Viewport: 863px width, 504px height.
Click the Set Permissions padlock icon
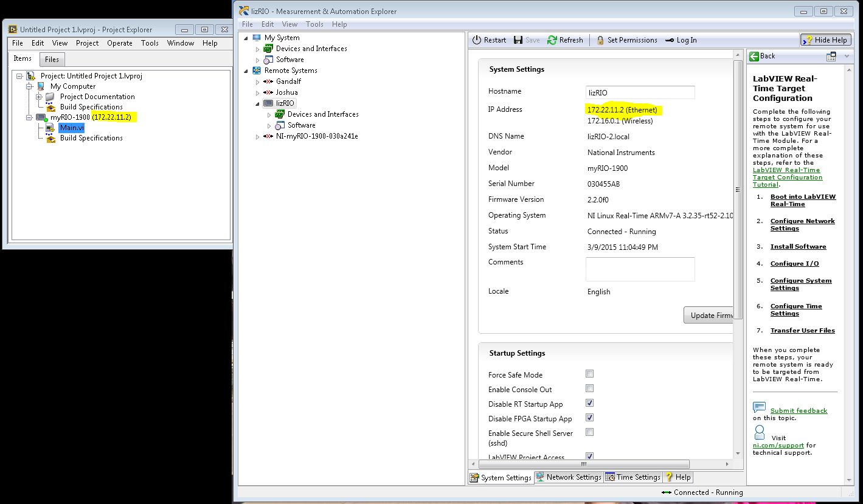pos(600,40)
